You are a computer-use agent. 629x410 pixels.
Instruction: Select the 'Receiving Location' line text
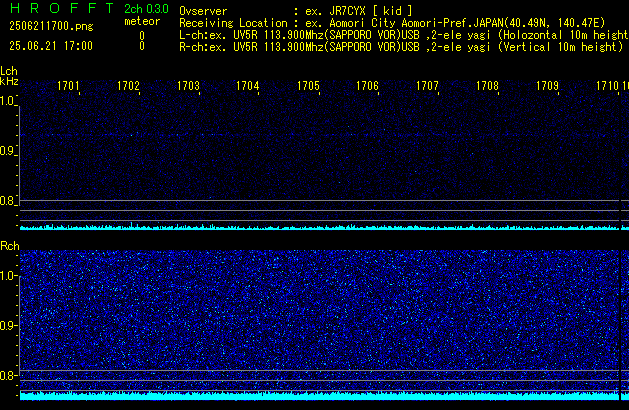392,23
